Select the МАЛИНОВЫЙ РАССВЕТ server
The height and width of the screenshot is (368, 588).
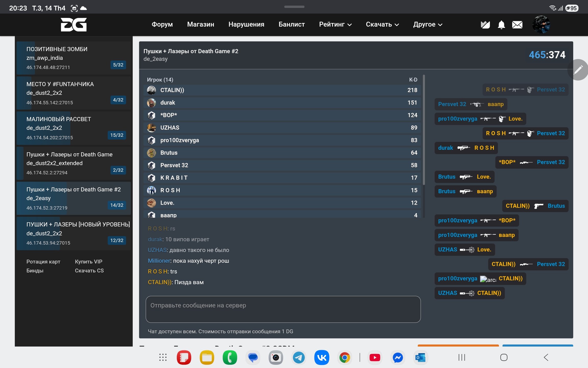74,128
